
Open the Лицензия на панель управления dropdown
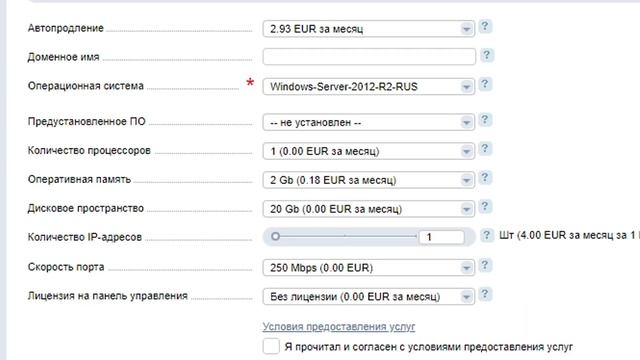(369, 297)
